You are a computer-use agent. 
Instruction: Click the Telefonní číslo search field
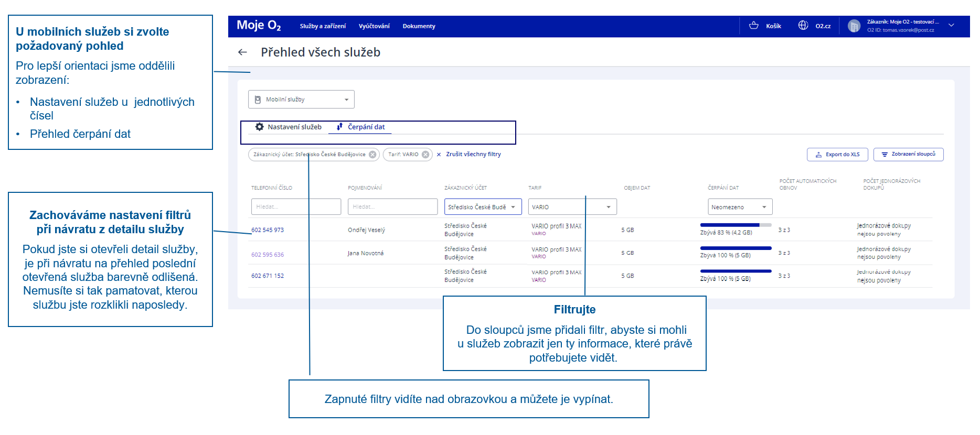[x=296, y=206]
